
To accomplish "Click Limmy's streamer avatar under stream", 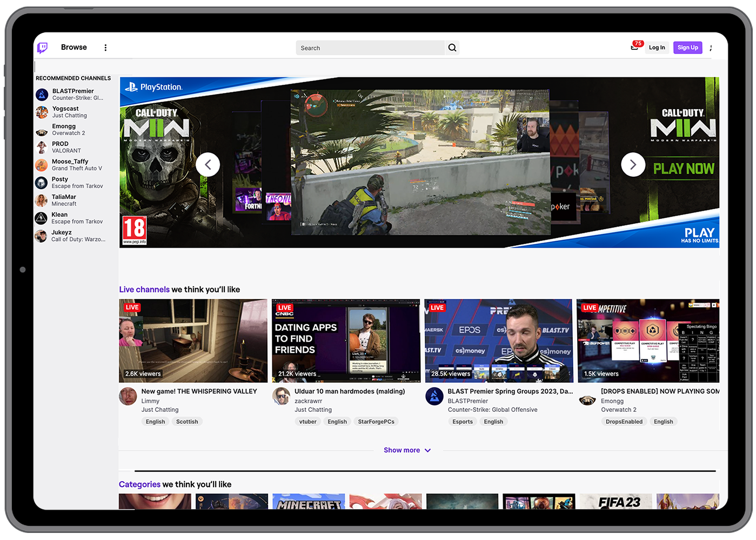I will coord(128,396).
